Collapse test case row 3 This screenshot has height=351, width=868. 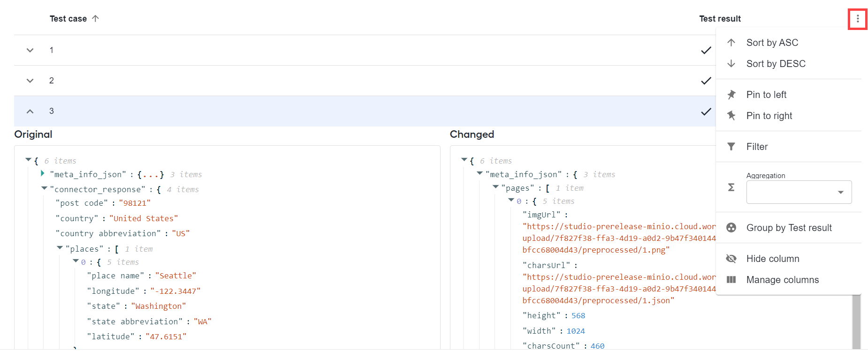30,111
